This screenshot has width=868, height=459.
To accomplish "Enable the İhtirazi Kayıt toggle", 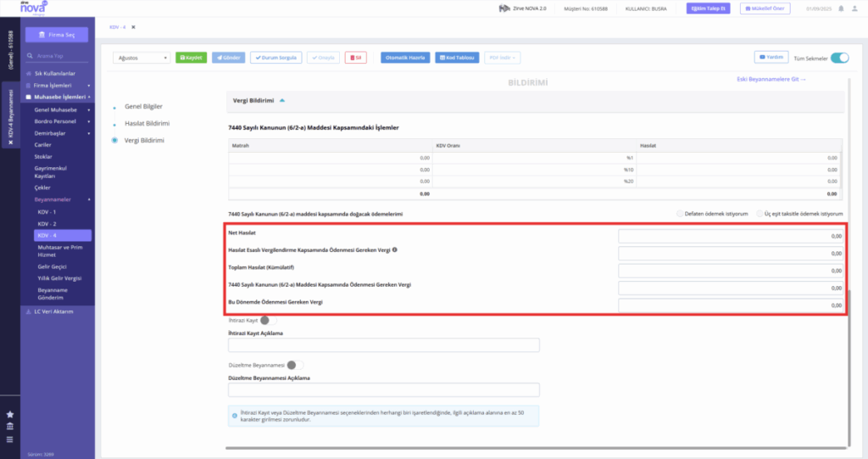I will [x=268, y=321].
